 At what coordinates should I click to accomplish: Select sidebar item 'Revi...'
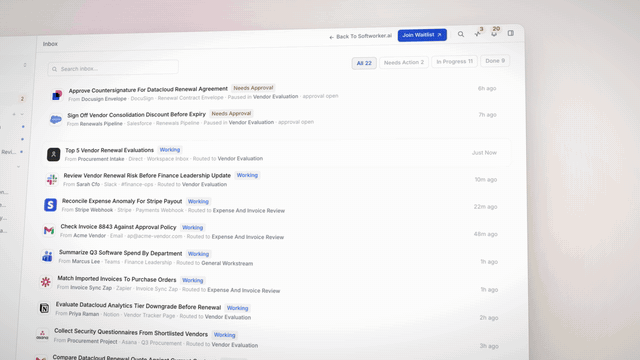tap(9, 152)
